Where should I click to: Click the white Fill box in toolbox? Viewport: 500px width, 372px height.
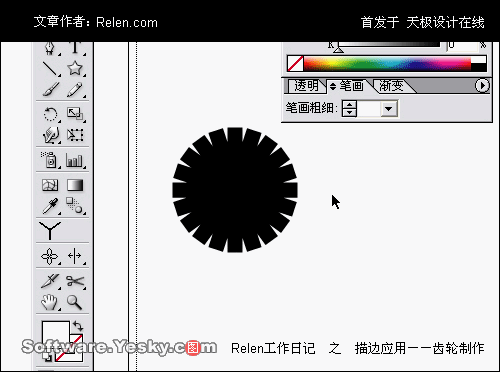[56, 335]
